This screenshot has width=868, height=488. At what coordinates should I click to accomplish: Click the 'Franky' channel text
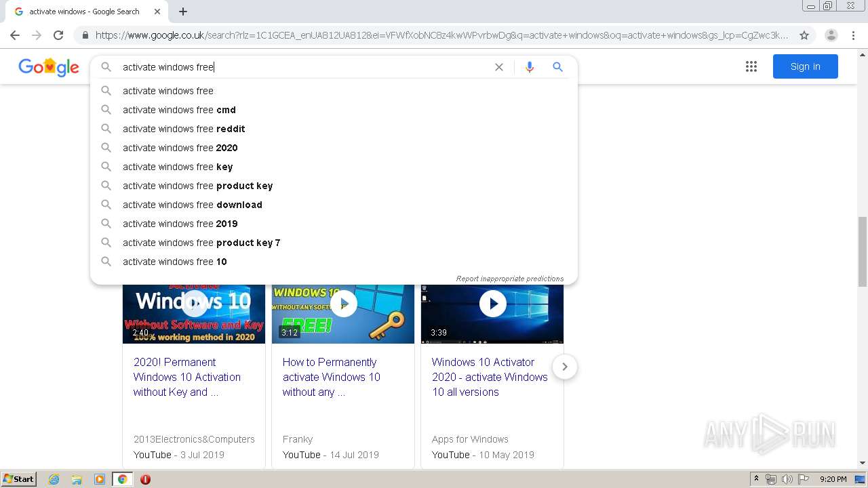click(x=298, y=439)
